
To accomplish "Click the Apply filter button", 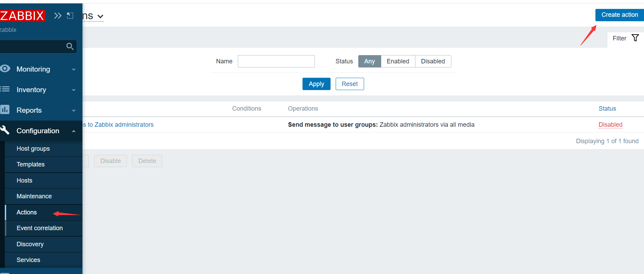I will (317, 84).
